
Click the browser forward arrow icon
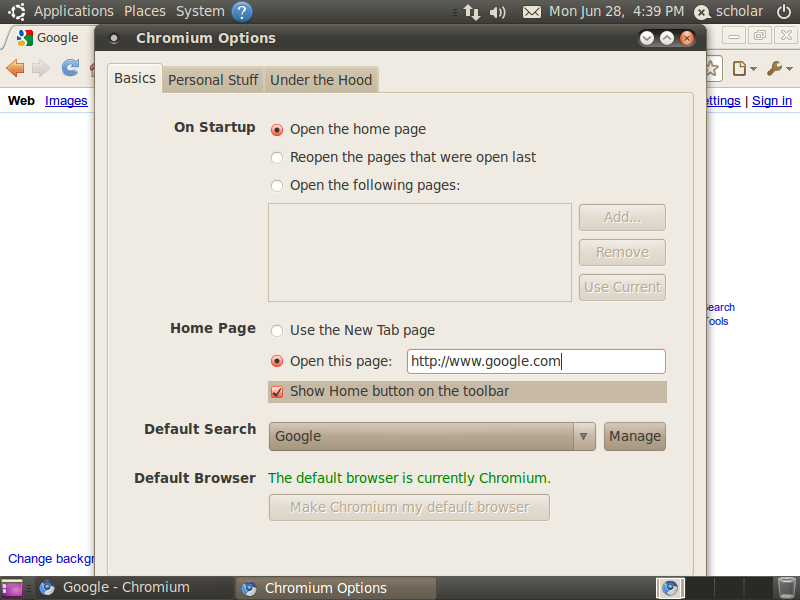41,68
